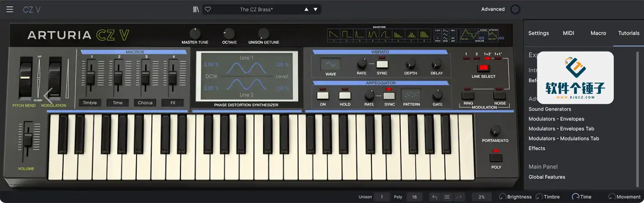Open the arpeggiator Pattern selector

pos(411,95)
